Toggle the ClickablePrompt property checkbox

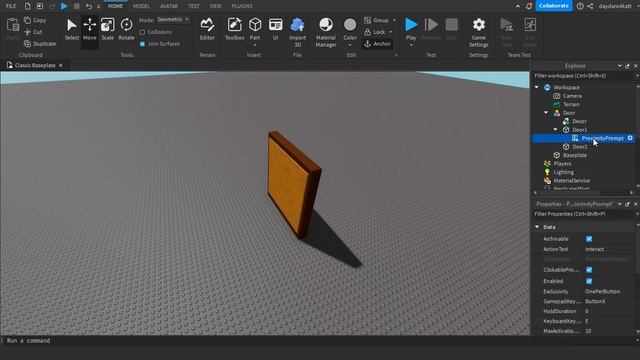589,270
